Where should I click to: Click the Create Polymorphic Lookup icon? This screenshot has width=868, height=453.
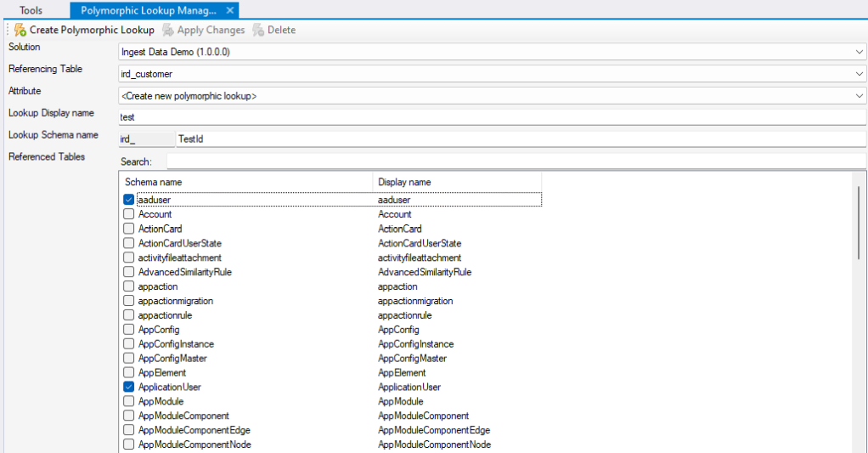[20, 30]
